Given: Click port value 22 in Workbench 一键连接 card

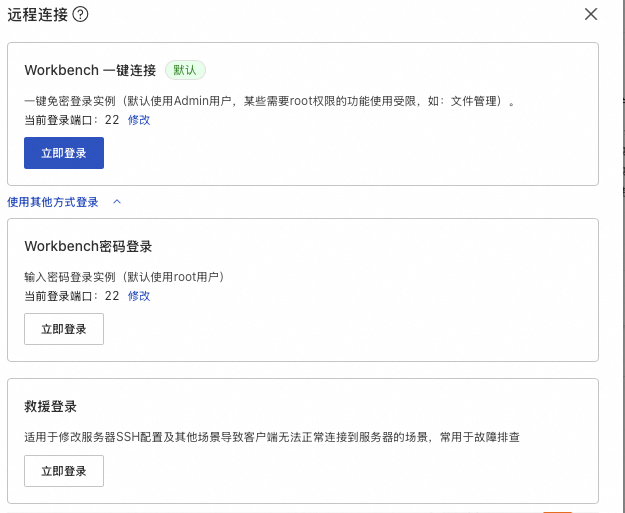Looking at the screenshot, I should 112,120.
